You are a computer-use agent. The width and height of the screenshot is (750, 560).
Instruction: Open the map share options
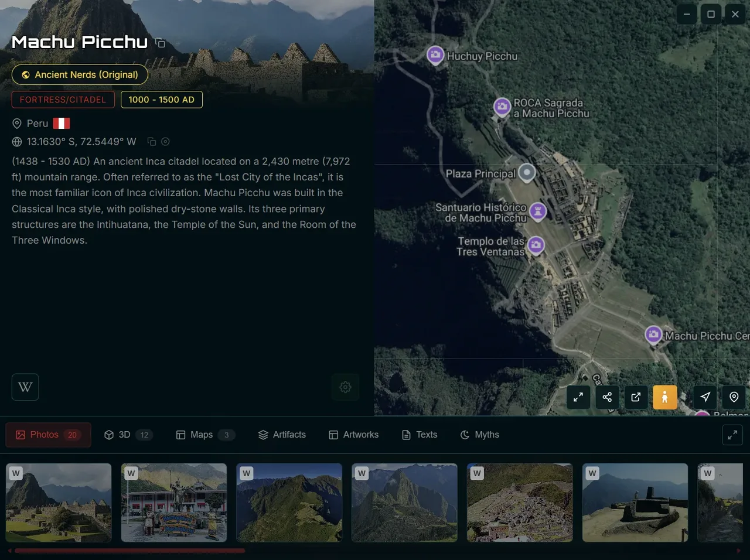(607, 397)
